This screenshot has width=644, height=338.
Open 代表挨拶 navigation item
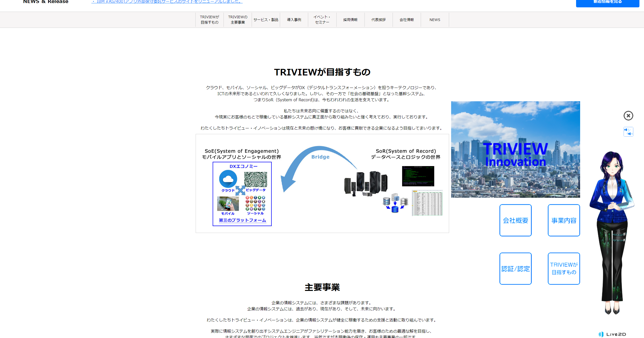379,20
